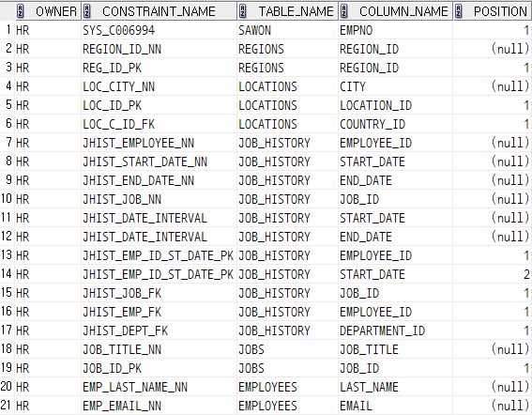Select the COUNTRY_ID column name cell
The width and height of the screenshot is (532, 415).
coord(396,124)
